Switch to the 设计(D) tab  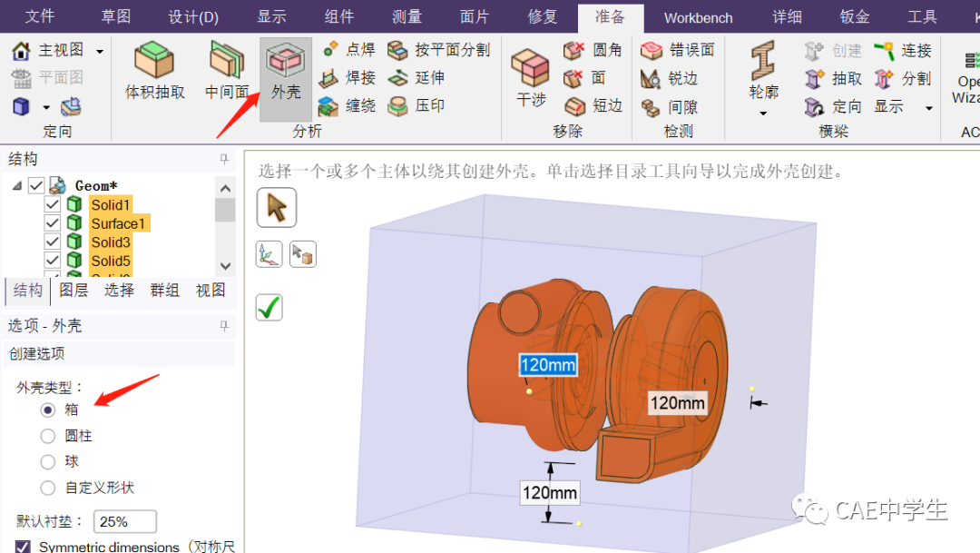point(193,17)
